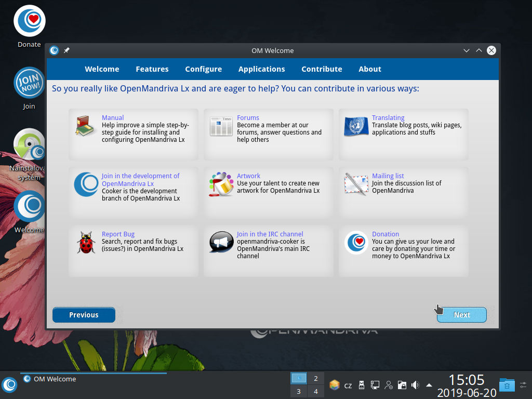Expand the hidden system tray arrow
Viewport: 532px width, 399px height.
(x=428, y=385)
